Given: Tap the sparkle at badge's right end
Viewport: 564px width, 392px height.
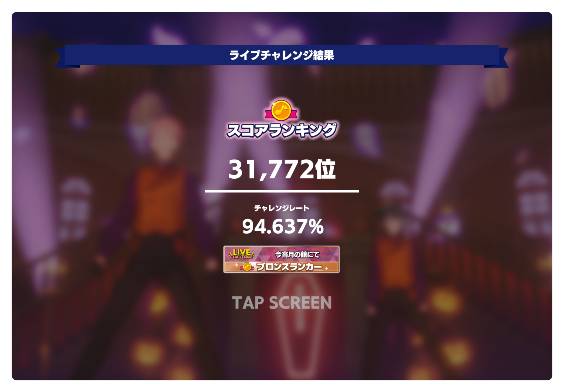Looking at the screenshot, I should click(327, 268).
